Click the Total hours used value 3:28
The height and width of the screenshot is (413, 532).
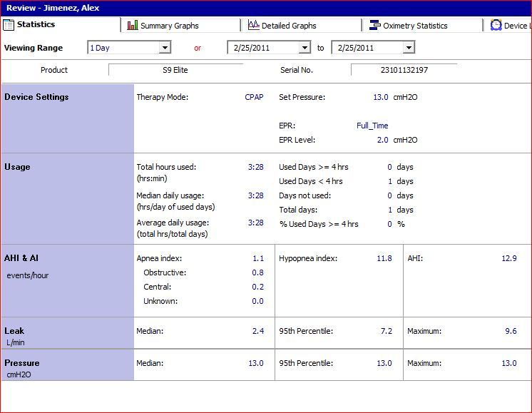256,167
